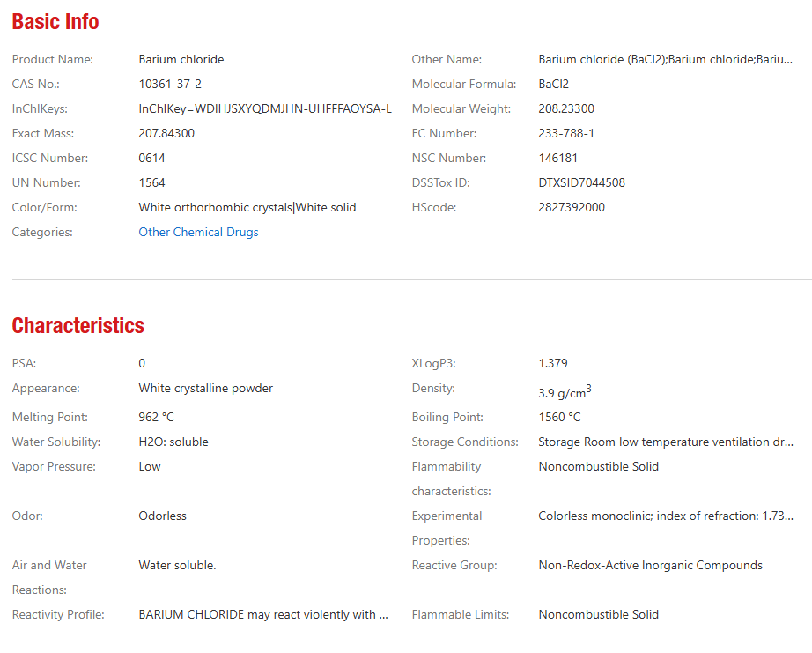Viewport: 812px width, 653px height.
Task: Click the Basic Info heading
Action: click(x=55, y=22)
